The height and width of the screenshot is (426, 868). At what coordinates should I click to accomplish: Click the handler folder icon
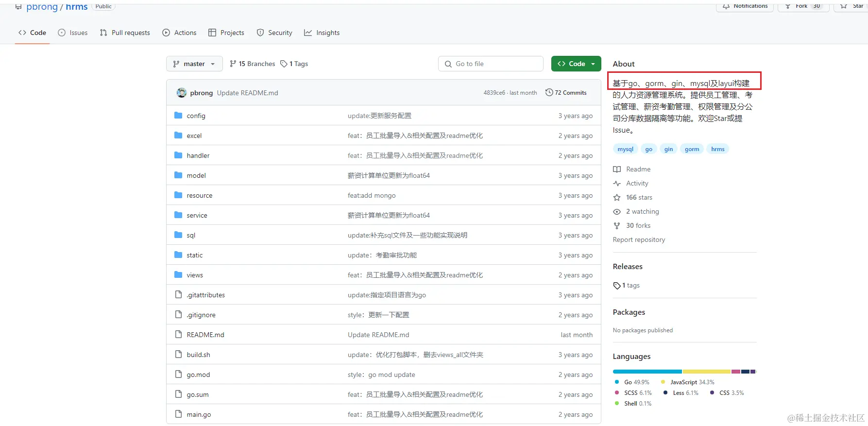(178, 155)
